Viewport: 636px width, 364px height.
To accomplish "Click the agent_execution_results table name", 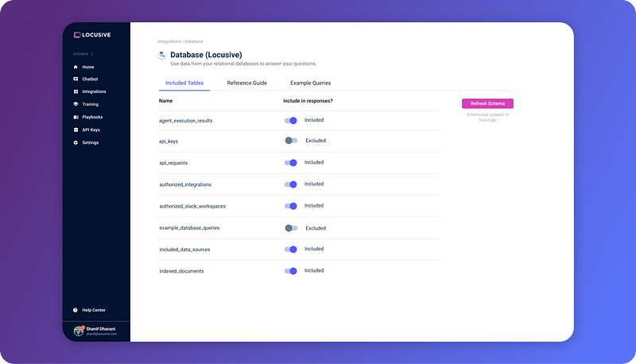I will click(x=185, y=121).
